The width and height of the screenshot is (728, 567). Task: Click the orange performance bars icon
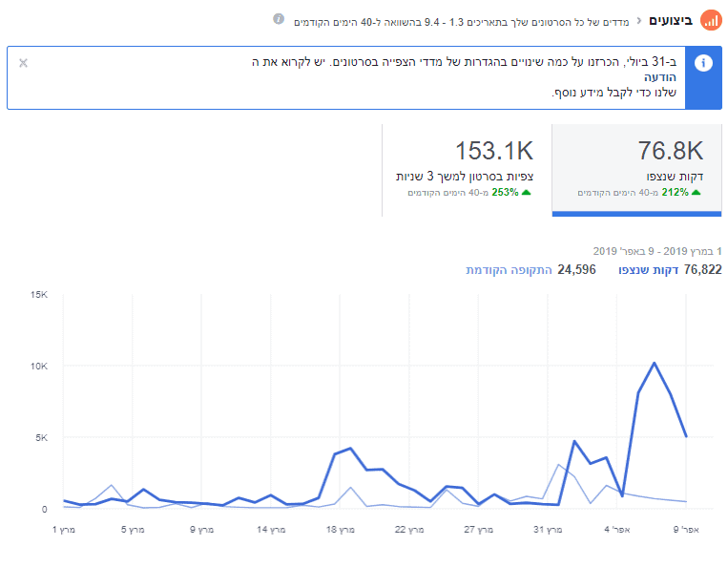coord(711,20)
